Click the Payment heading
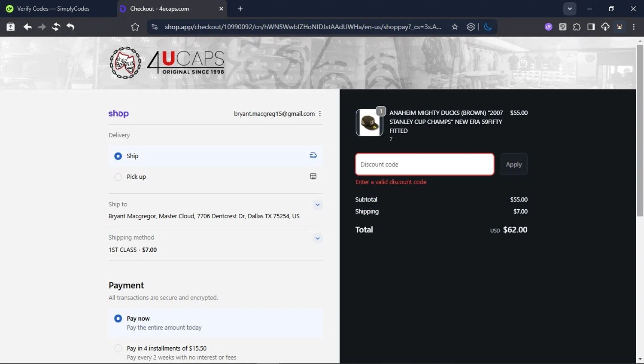This screenshot has height=364, width=644. (126, 285)
